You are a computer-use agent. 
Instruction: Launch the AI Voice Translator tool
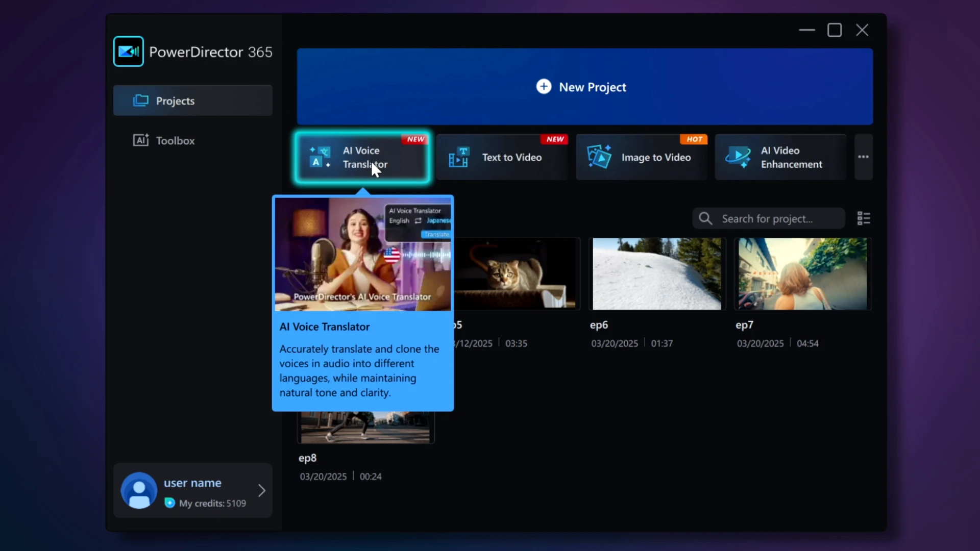(x=362, y=157)
